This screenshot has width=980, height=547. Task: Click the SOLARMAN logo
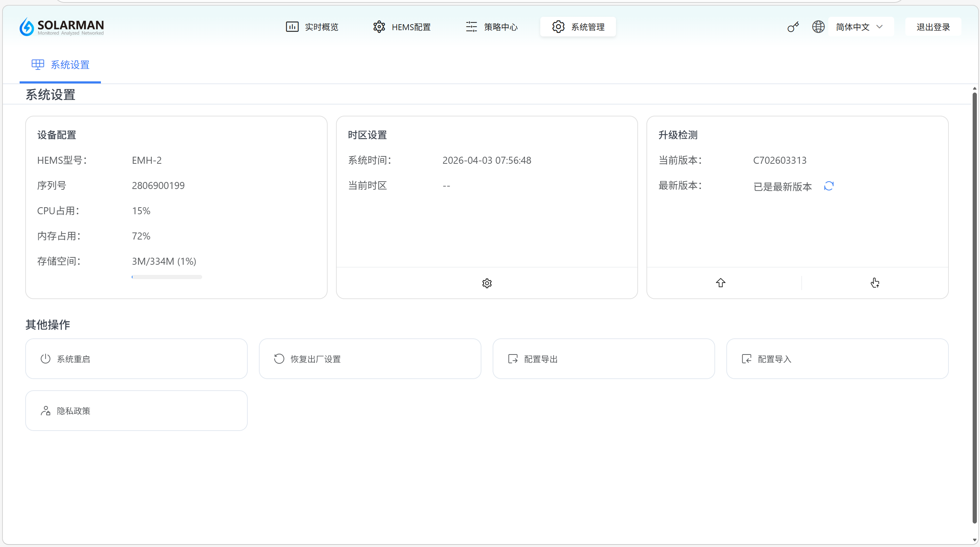click(x=62, y=27)
